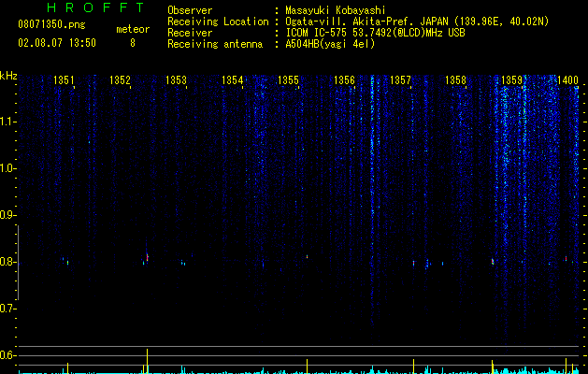The width and height of the screenshot is (588, 374).
Task: Click the 0.7 kHz frequency axis label
Action: point(7,309)
